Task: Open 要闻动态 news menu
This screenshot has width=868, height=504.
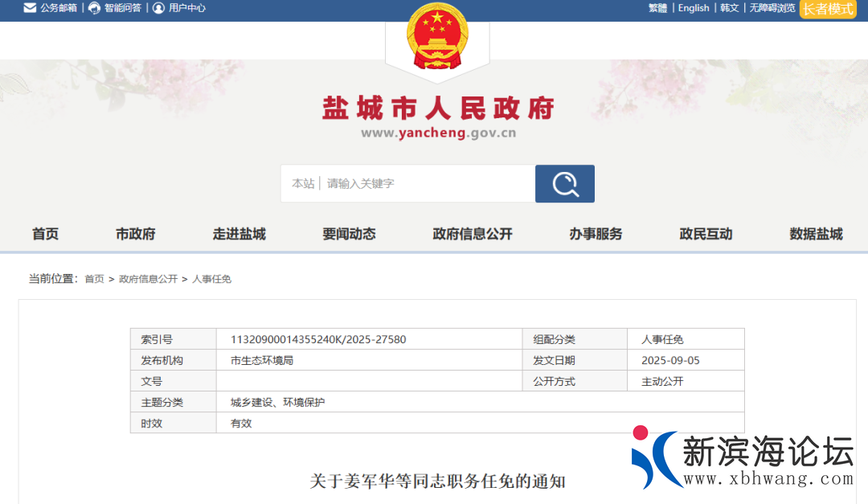Action: (x=349, y=234)
